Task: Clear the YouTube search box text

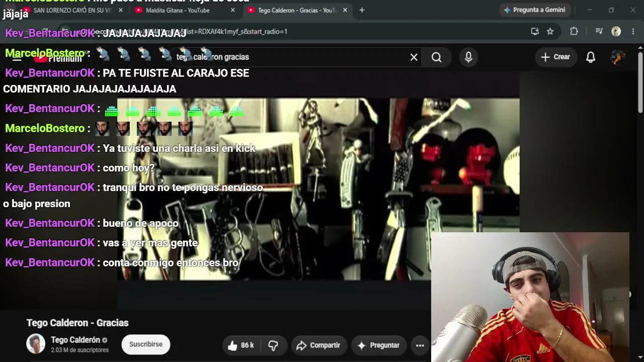Action: click(x=414, y=57)
